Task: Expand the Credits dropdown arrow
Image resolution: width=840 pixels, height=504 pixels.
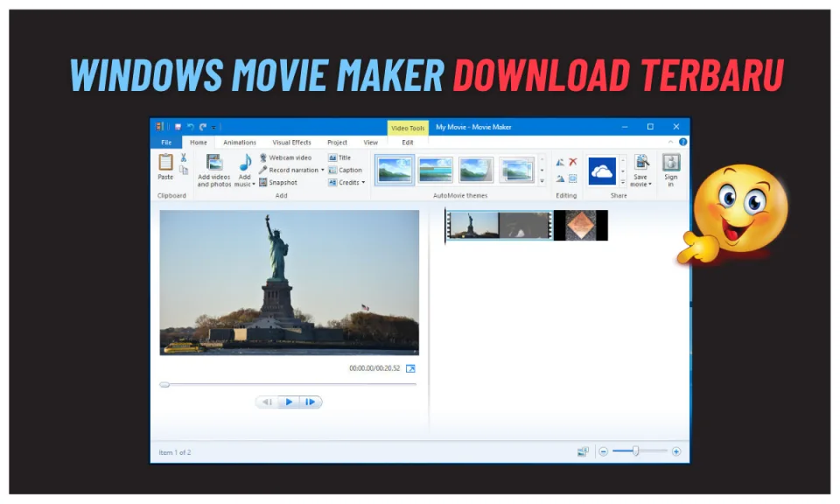Action: tap(363, 182)
